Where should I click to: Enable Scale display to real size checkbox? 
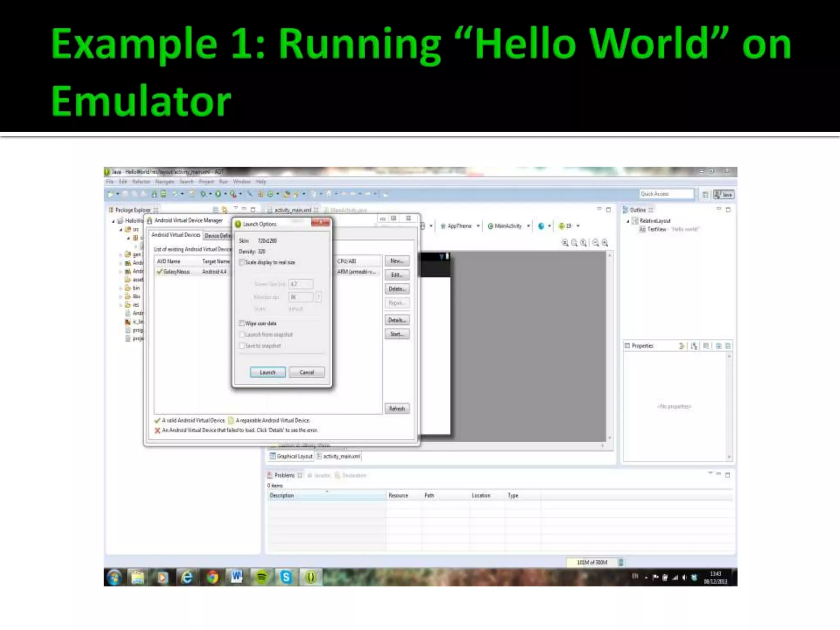242,262
